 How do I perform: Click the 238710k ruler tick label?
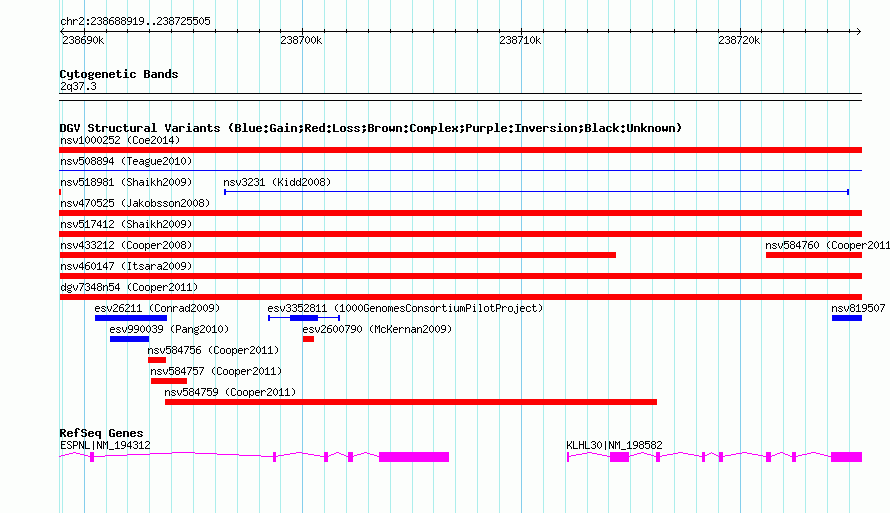point(520,40)
